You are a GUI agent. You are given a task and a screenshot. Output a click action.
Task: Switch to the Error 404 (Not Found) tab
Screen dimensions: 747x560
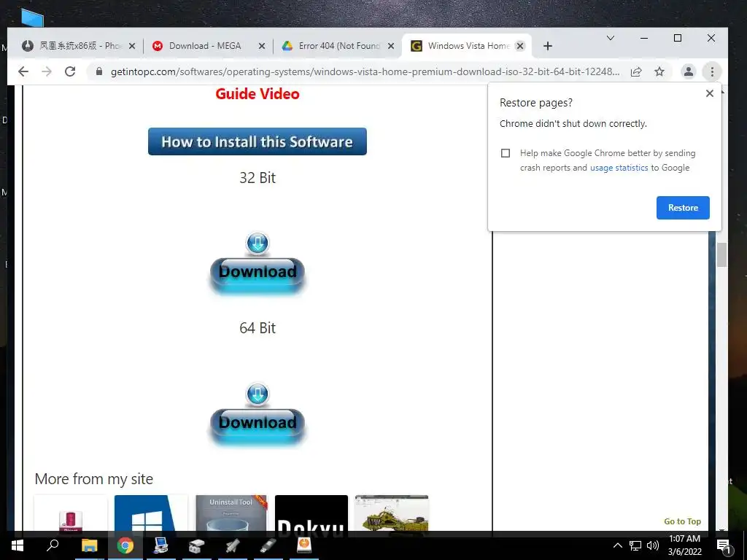pyautogui.click(x=338, y=46)
